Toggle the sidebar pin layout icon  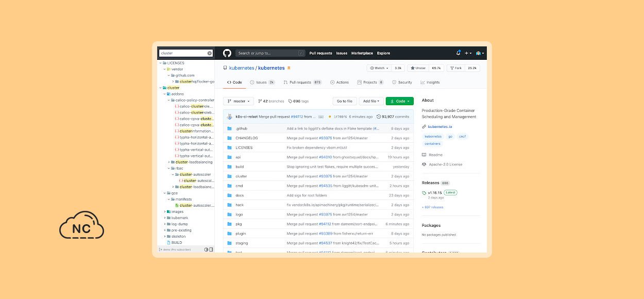coord(211,250)
